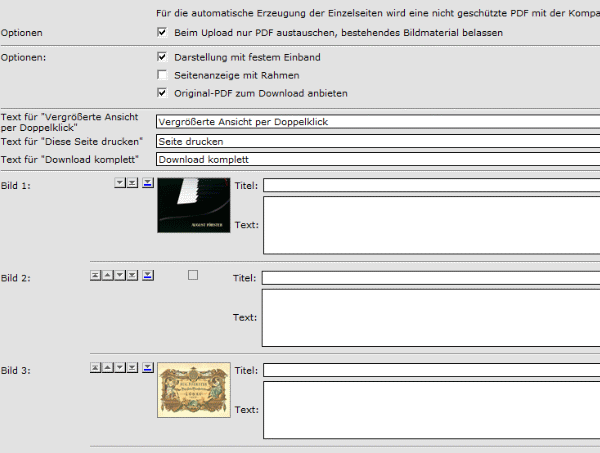Screen dimensions: 600x453
Task: Click the blue-underlined arrow icon for Bild 2
Action: 148,275
